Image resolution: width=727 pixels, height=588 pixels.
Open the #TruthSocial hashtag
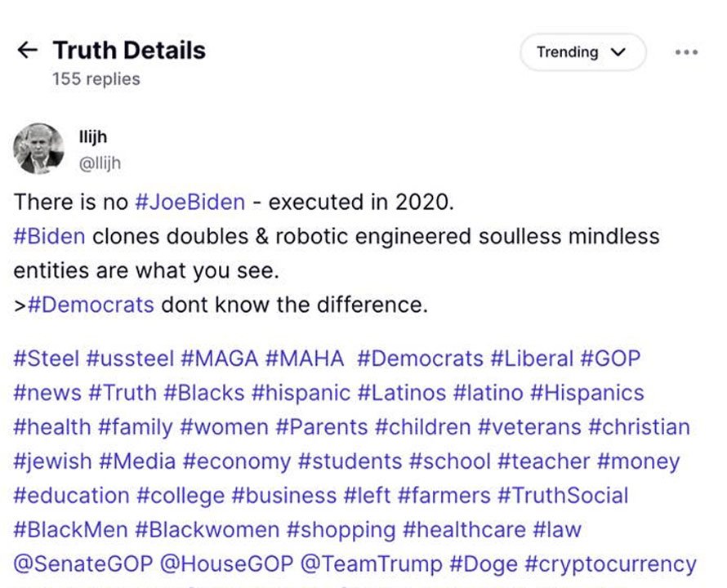(563, 496)
